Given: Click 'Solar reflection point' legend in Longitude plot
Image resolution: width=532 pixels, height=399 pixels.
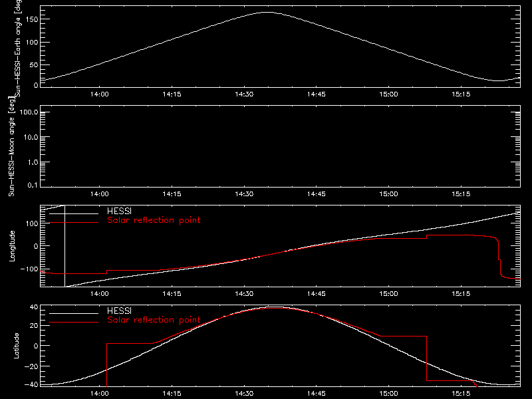Looking at the screenshot, I should [x=154, y=220].
